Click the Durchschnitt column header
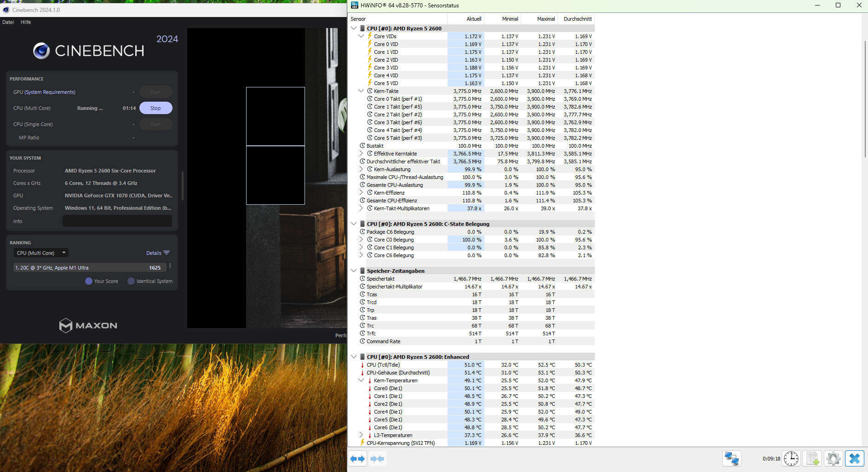 [576, 19]
